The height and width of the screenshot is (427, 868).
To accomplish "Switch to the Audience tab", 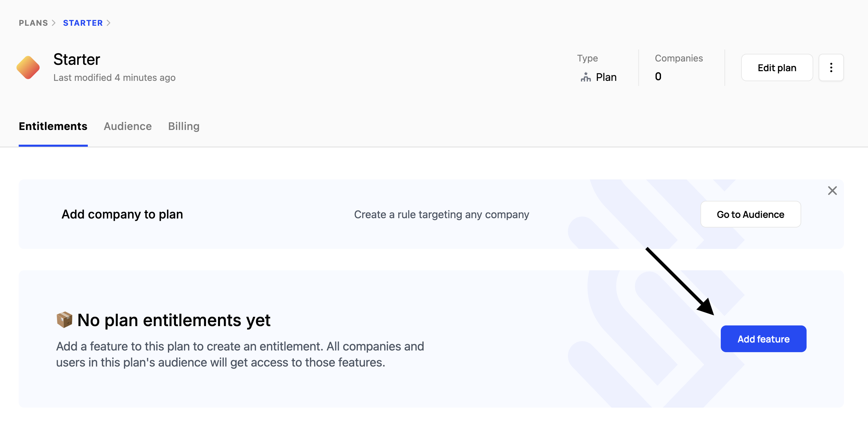I will pos(128,126).
